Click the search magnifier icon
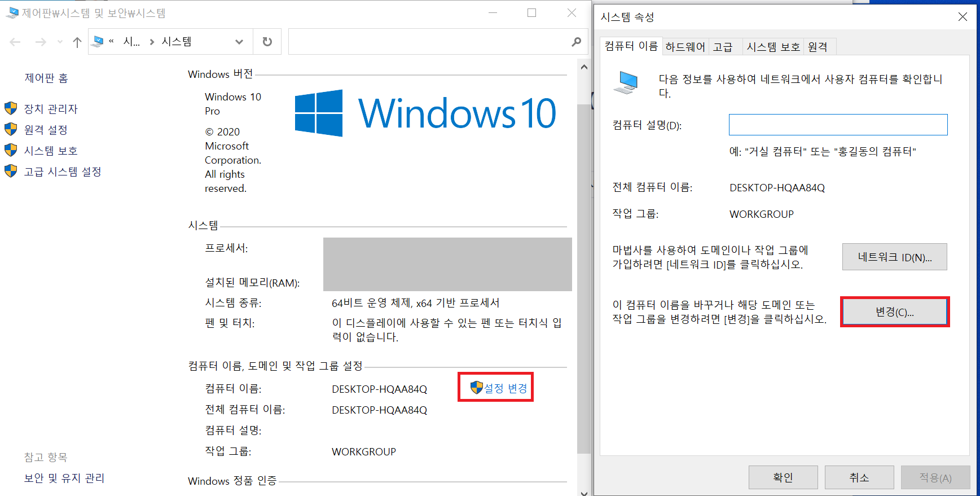The width and height of the screenshot is (980, 496). pyautogui.click(x=576, y=42)
